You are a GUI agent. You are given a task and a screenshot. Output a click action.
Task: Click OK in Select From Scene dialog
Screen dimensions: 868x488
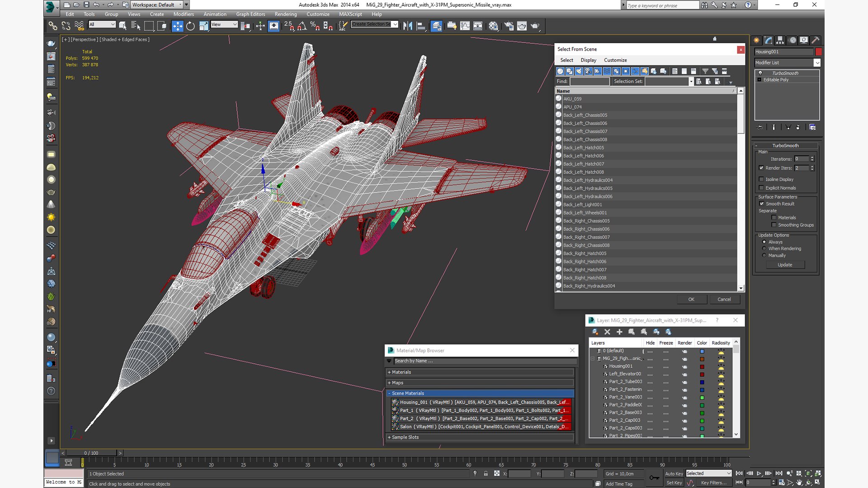691,299
